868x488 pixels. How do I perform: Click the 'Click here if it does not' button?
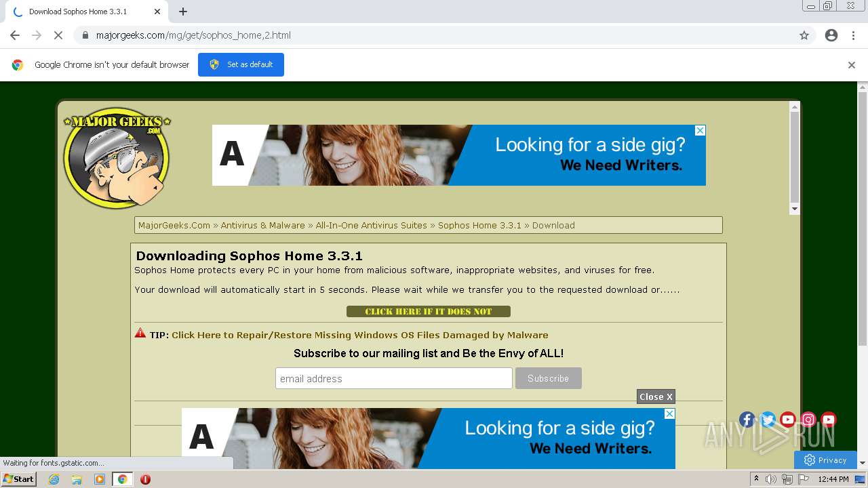coord(429,312)
